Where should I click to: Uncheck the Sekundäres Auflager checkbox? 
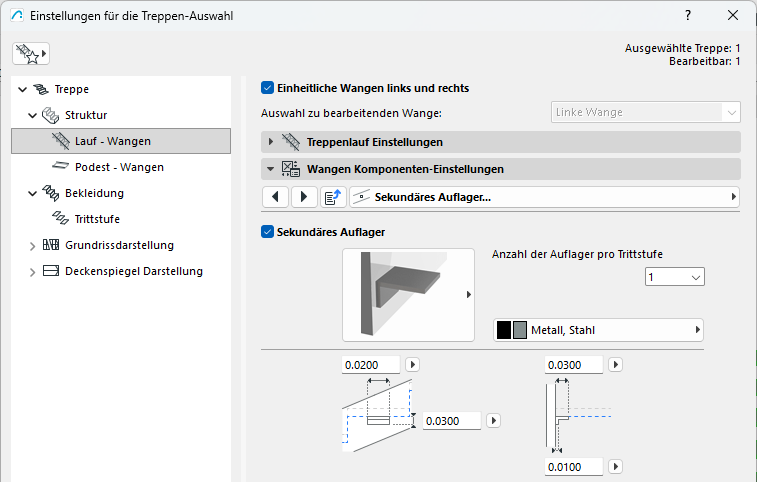click(268, 232)
